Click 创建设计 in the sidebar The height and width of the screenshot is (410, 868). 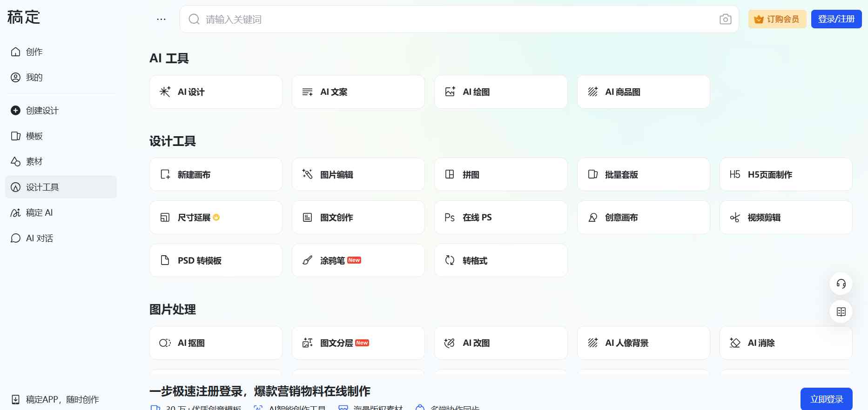[x=42, y=110]
